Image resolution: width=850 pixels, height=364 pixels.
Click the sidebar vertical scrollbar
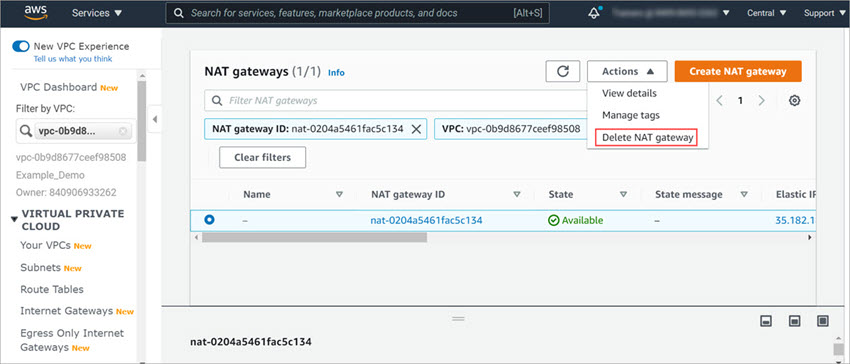pos(142,121)
